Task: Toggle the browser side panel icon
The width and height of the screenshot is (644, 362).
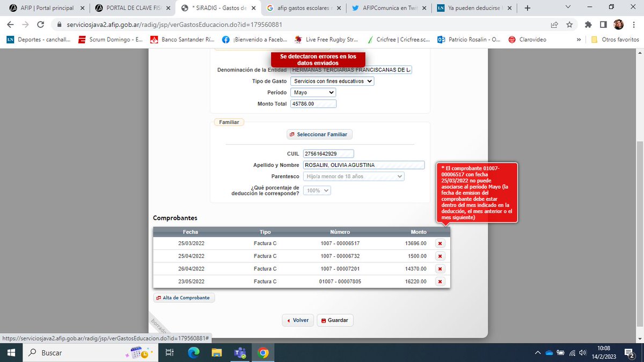Action: coord(603,25)
